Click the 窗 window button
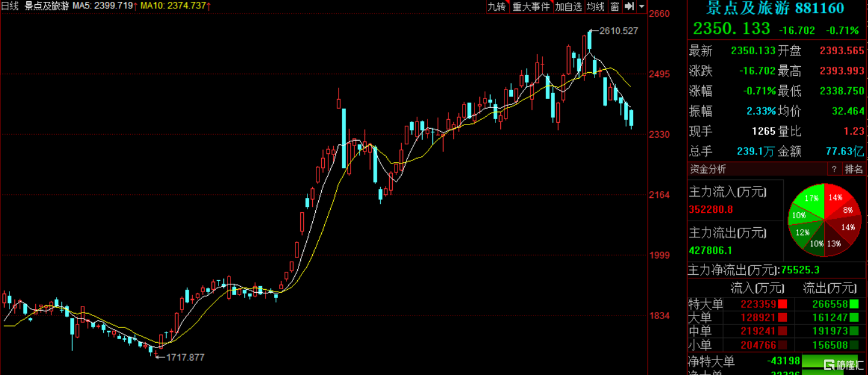868x375 pixels. [614, 7]
